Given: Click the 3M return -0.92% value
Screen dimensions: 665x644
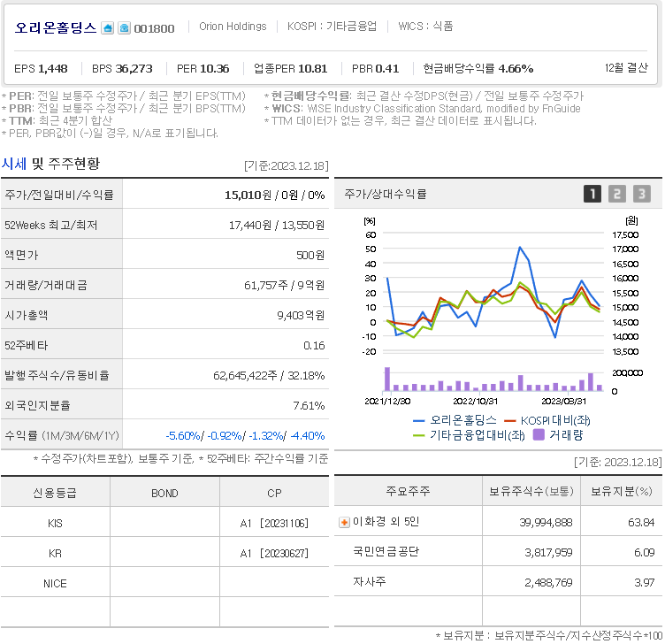Looking at the screenshot, I should 225,436.
